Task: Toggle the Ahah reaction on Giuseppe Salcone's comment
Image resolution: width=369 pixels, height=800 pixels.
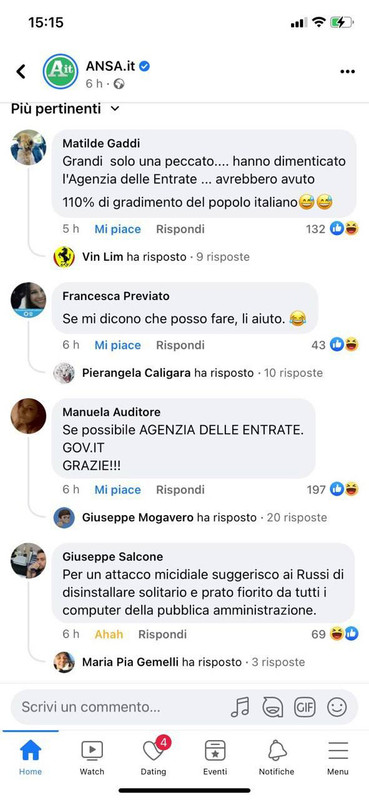Action: point(109,634)
